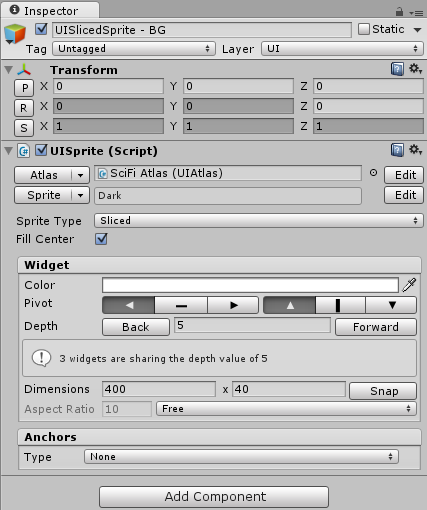Viewport: 427px width, 510px height.
Task: Uncheck the Fill Center checkbox
Action: (101, 239)
